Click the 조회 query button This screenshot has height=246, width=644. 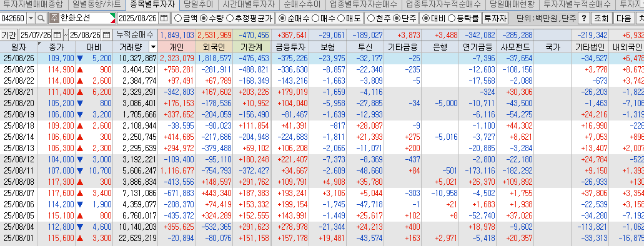tap(602, 19)
